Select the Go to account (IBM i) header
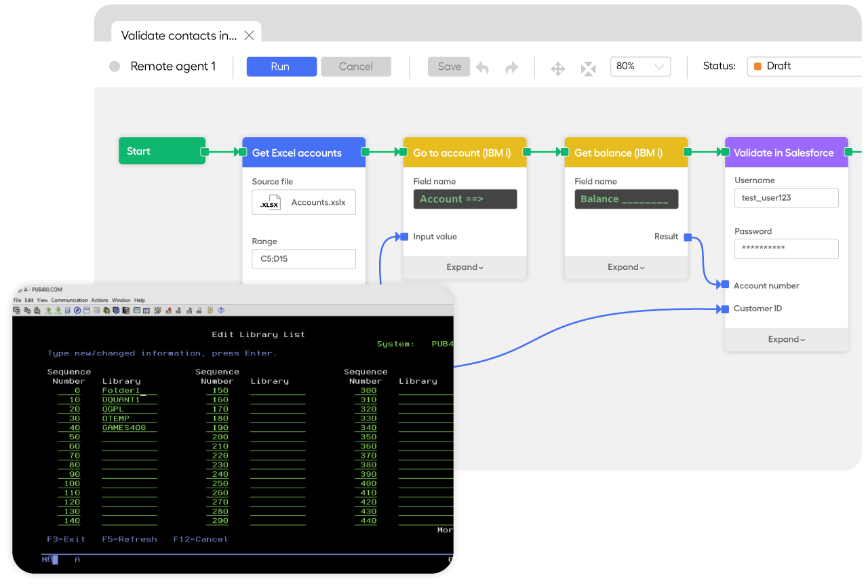 (x=465, y=153)
